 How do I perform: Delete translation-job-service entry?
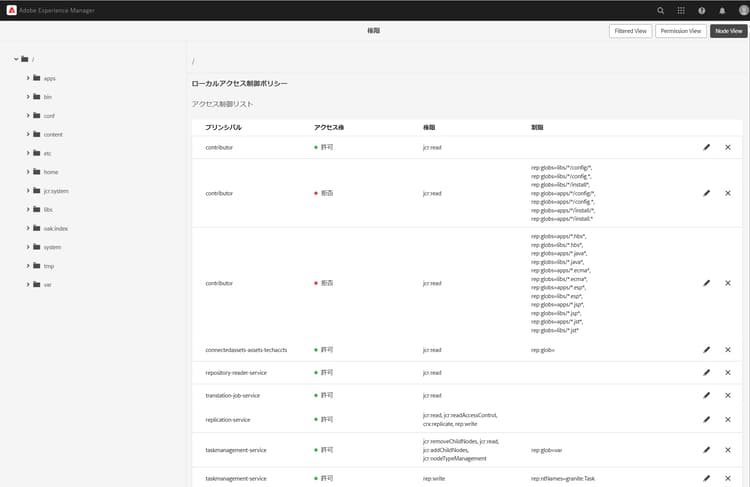[728, 396]
